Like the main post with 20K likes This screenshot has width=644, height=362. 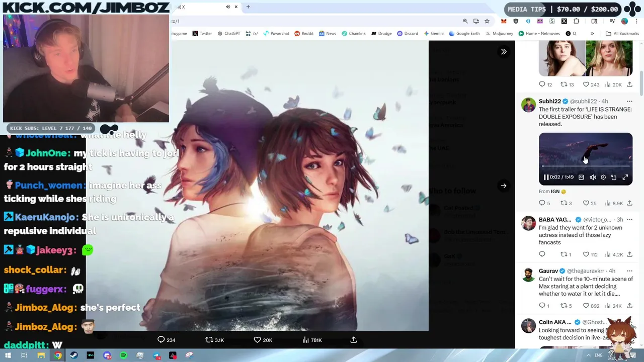click(x=263, y=340)
